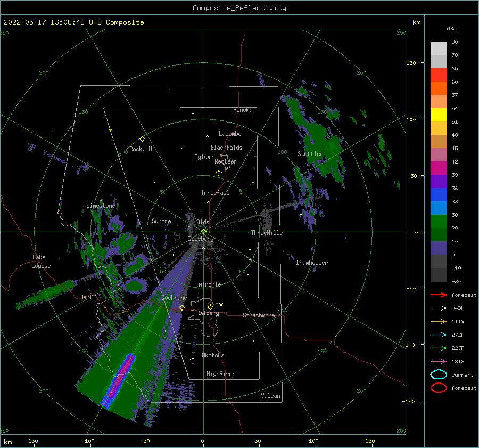Click the cyan 27ZW arrow icon

439,335
